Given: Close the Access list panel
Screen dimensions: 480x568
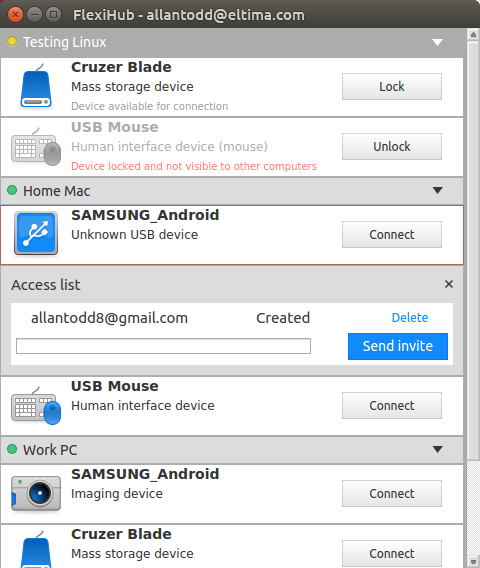Looking at the screenshot, I should [449, 284].
